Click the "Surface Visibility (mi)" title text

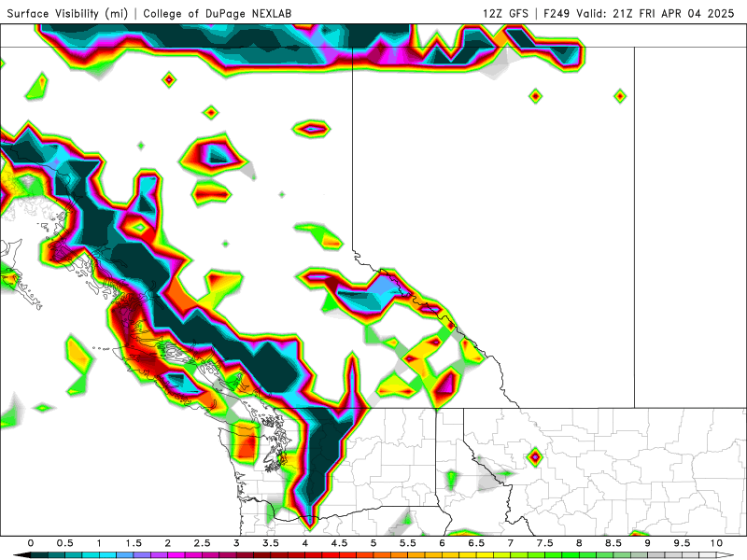(67, 13)
